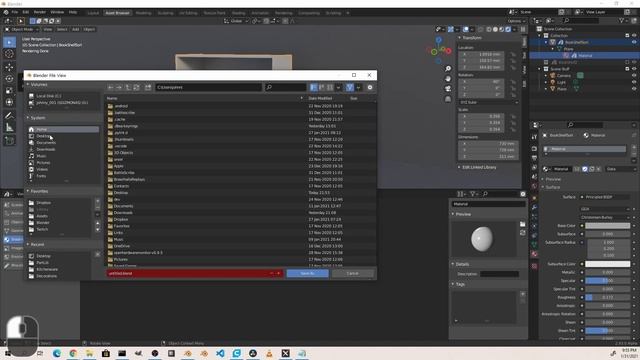Select Home in System list
This screenshot has width=640, height=360.
click(63, 129)
